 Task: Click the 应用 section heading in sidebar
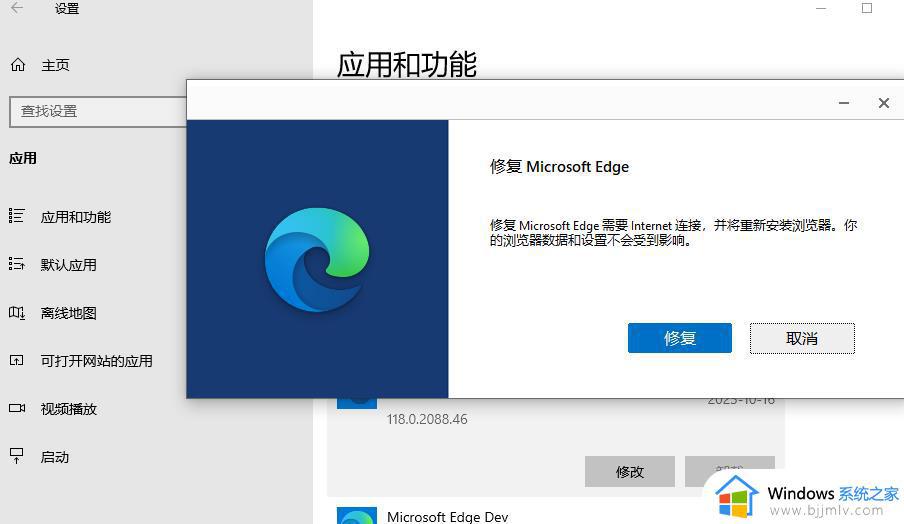(x=23, y=159)
